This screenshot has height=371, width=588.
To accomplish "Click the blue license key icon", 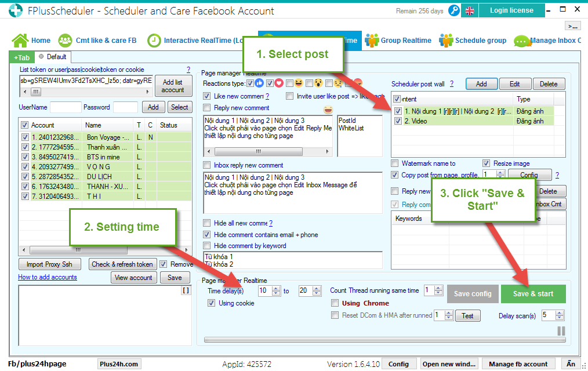I will [453, 10].
